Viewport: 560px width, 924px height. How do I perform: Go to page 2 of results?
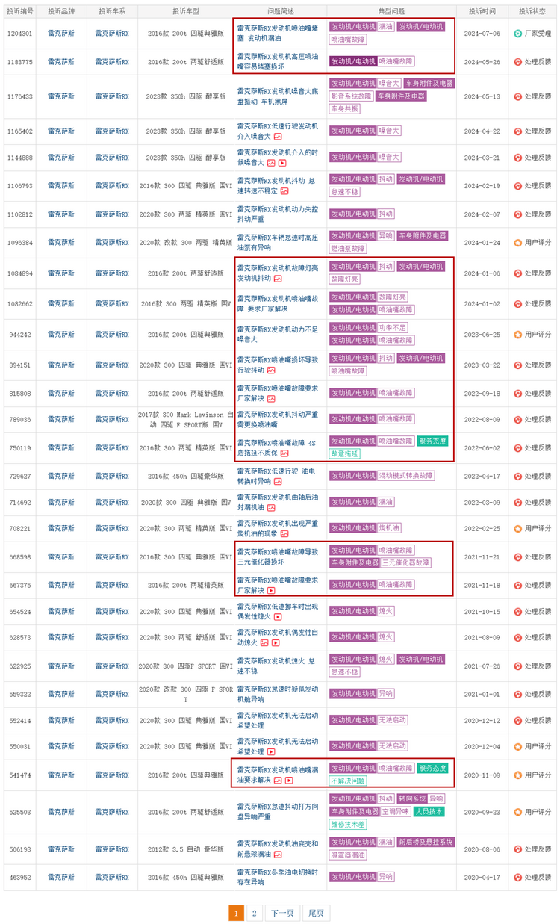click(255, 913)
